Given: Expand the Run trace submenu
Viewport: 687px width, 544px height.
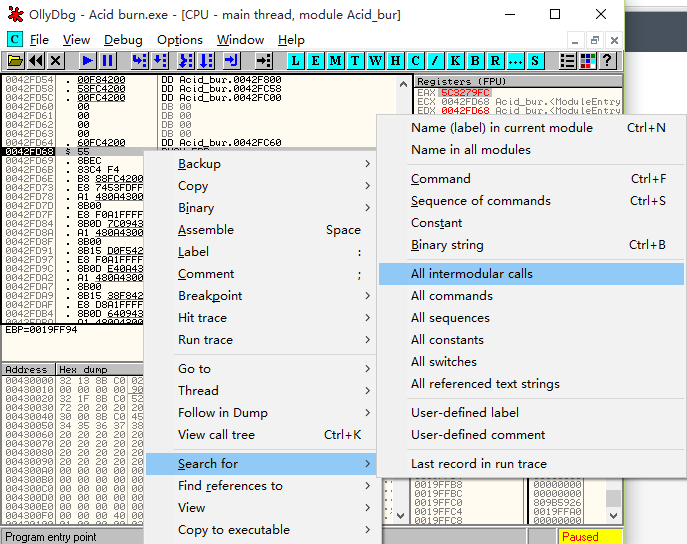Looking at the screenshot, I should click(261, 339).
